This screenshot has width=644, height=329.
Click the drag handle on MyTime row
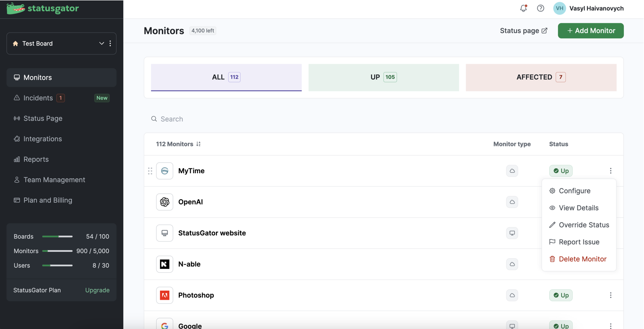(x=150, y=171)
